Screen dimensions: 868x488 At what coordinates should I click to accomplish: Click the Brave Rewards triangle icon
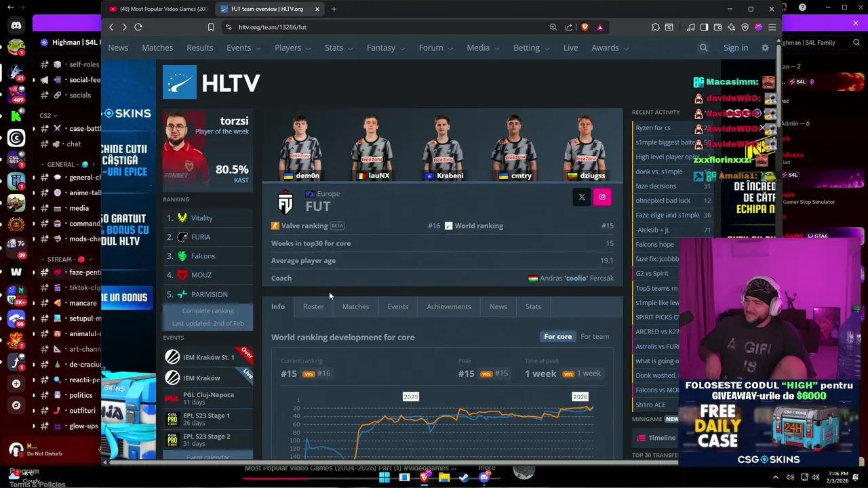pyautogui.click(x=600, y=27)
